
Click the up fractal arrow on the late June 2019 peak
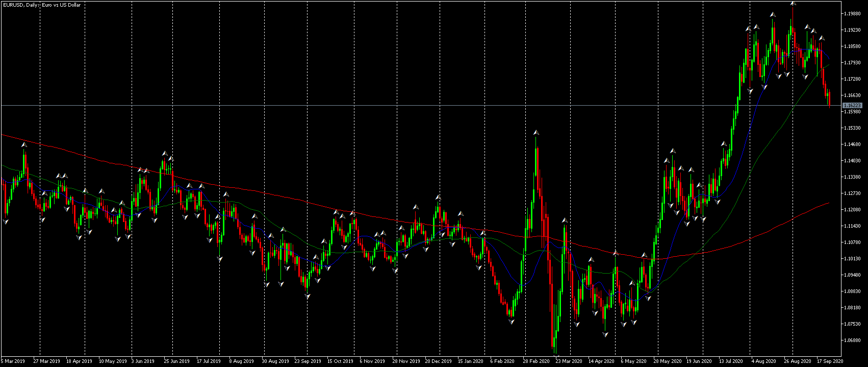pos(165,153)
